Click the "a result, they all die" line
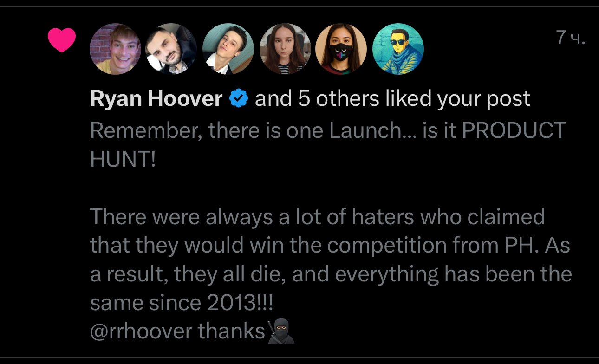The height and width of the screenshot is (364, 599). pyautogui.click(x=331, y=274)
